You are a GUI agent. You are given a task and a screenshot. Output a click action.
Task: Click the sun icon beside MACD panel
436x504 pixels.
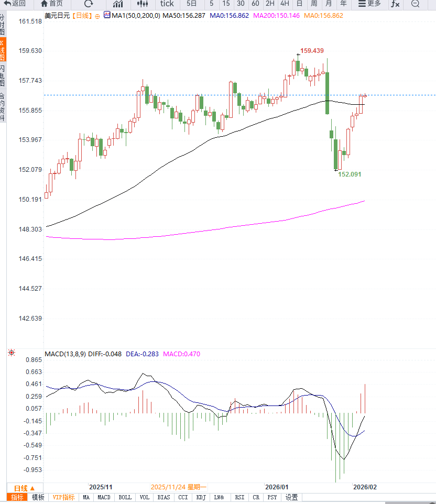(x=12, y=353)
